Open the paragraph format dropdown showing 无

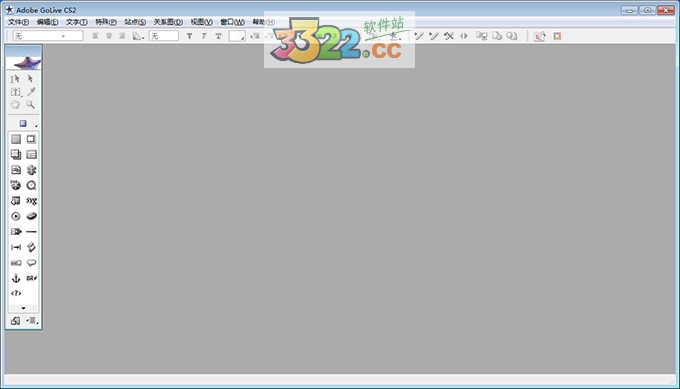(x=48, y=36)
